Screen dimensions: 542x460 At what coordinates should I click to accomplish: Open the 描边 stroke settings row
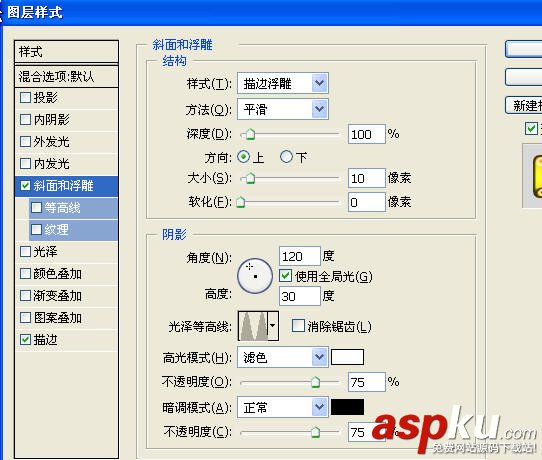[x=66, y=340]
